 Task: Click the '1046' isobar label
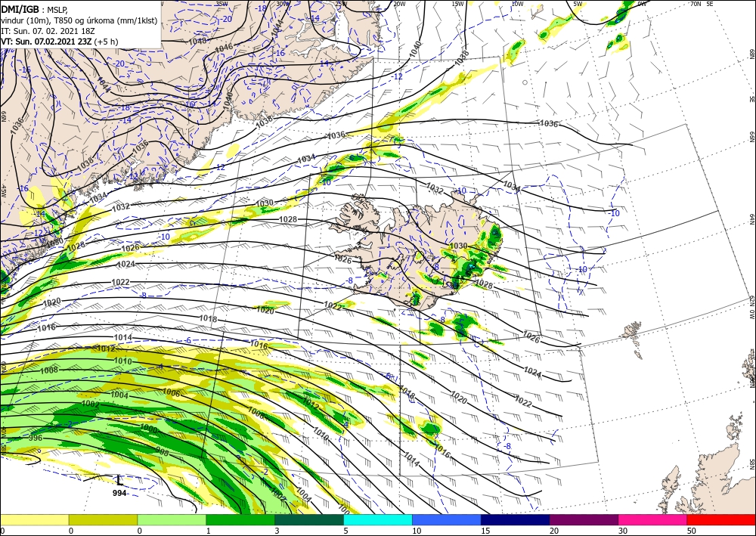point(224,48)
